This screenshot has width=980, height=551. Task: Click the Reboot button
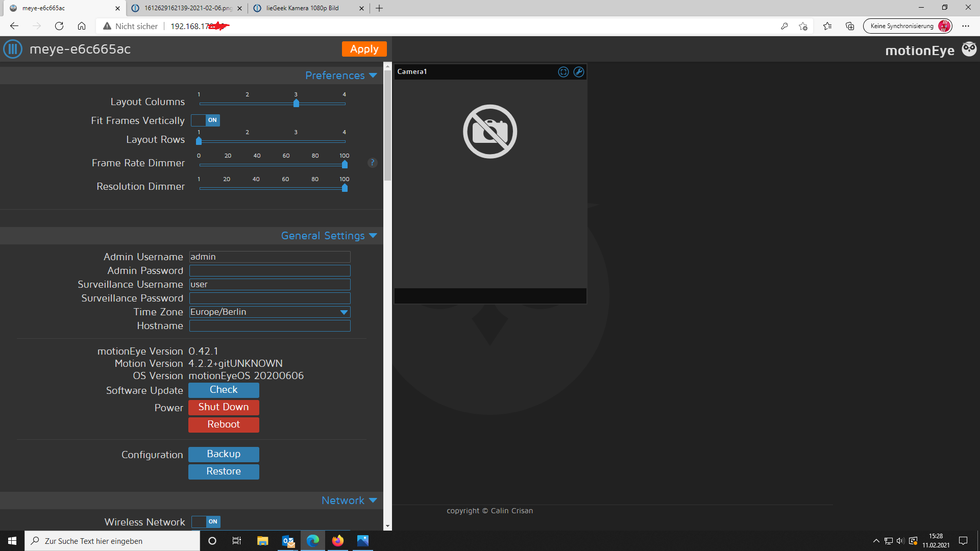(224, 424)
